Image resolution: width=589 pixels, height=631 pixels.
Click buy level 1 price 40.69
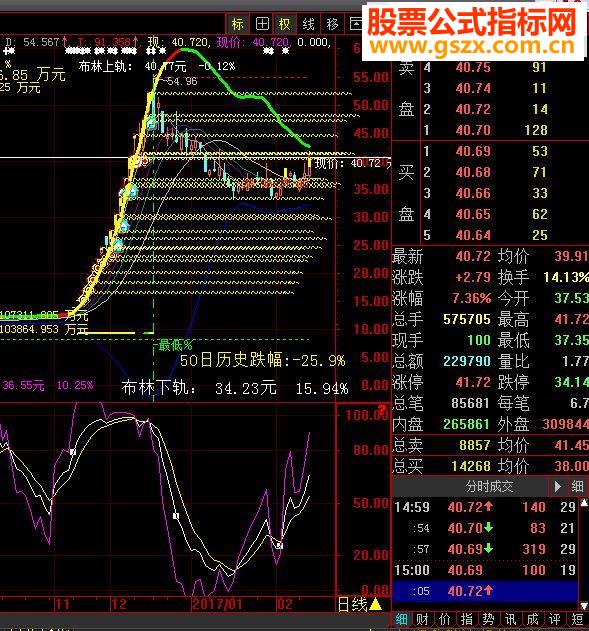pyautogui.click(x=473, y=151)
